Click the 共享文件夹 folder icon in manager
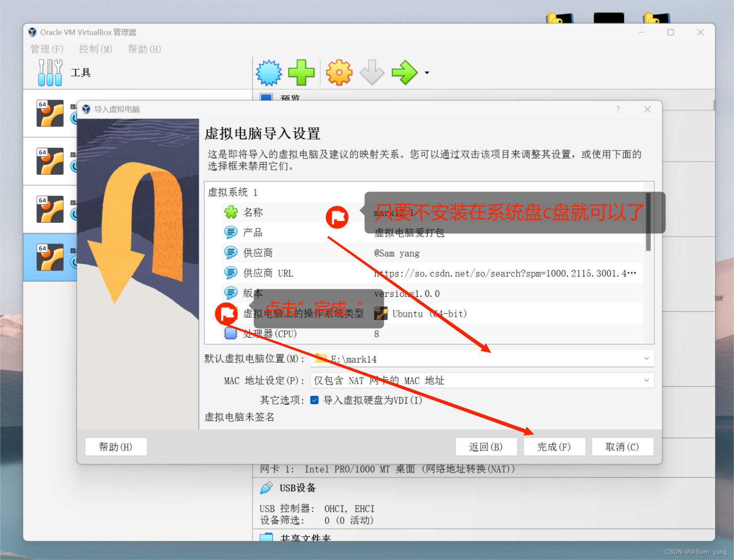 [266, 537]
